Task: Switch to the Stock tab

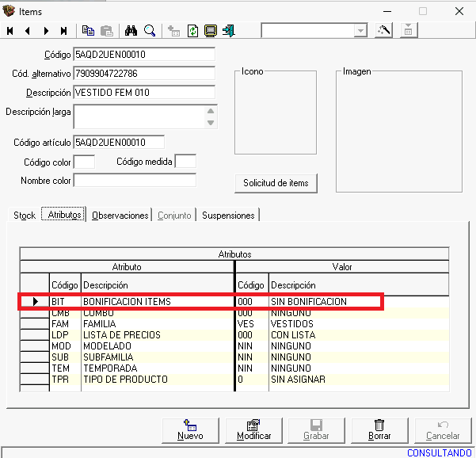Action: [25, 216]
